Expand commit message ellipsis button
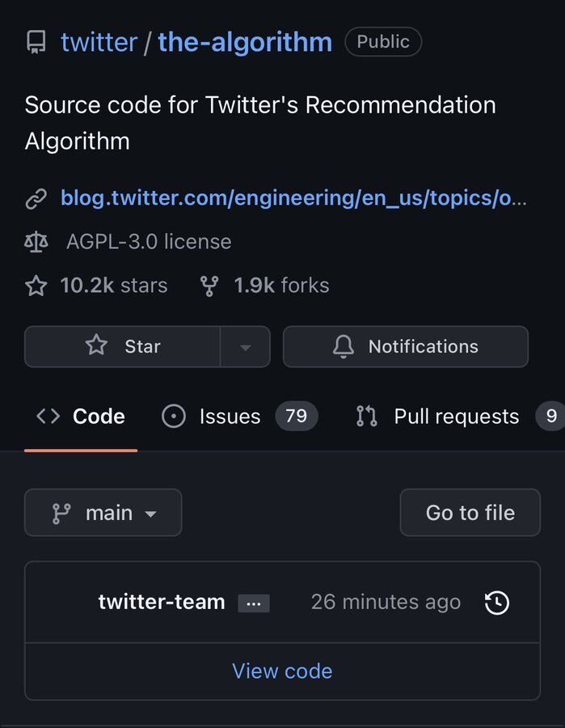This screenshot has height=728, width=565. [254, 603]
